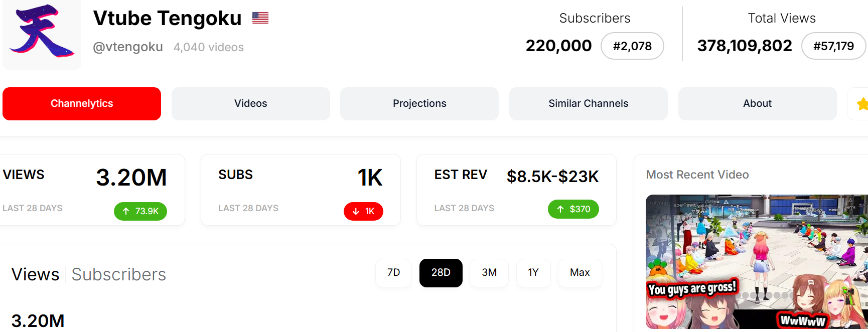Switch chart range to 3M

[x=489, y=273]
